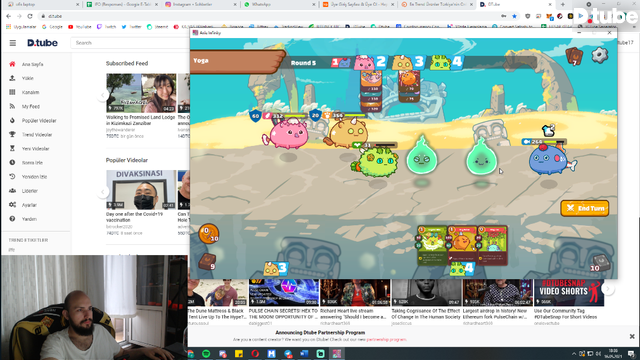This screenshot has width=640, height=360.
Task: Go back in Chrome
Action: (9, 16)
